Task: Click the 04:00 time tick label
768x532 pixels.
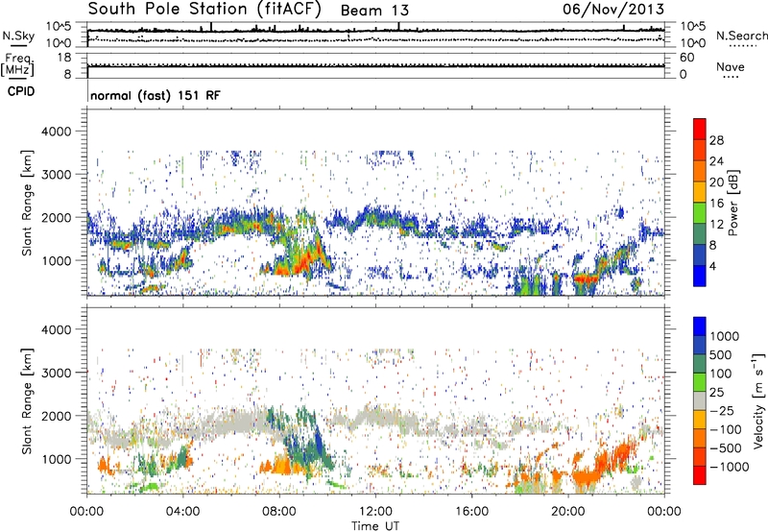Action: pos(182,512)
